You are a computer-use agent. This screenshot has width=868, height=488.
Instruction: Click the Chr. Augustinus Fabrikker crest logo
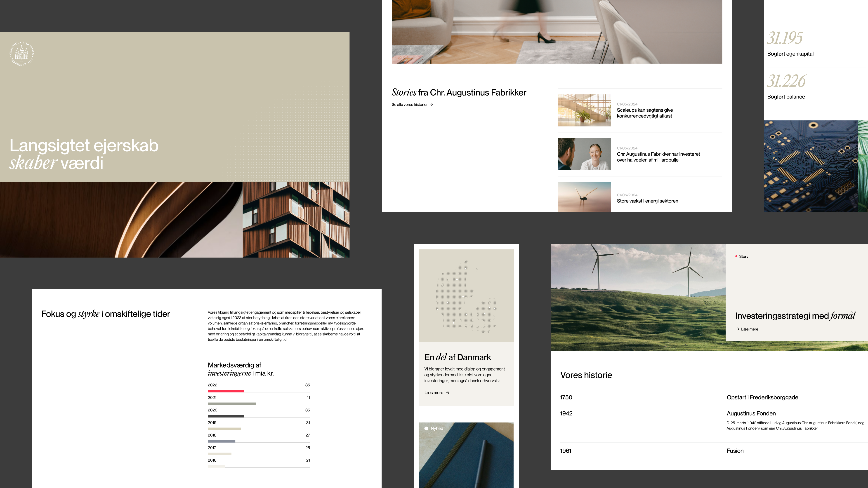(x=22, y=54)
